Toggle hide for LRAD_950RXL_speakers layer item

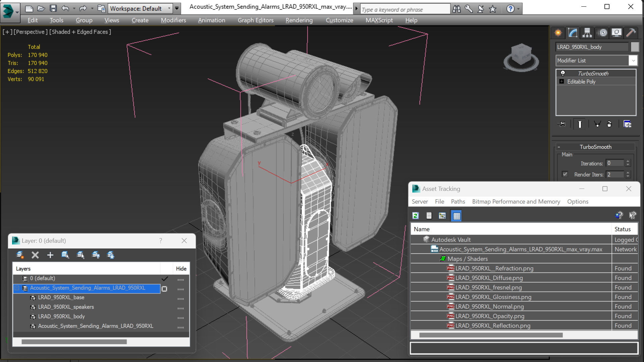181,308
